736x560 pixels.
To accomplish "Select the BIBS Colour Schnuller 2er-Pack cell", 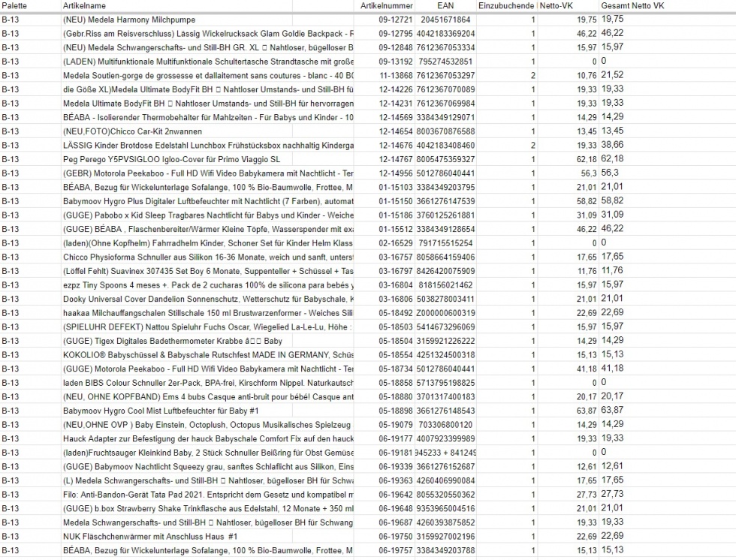I will [207, 383].
